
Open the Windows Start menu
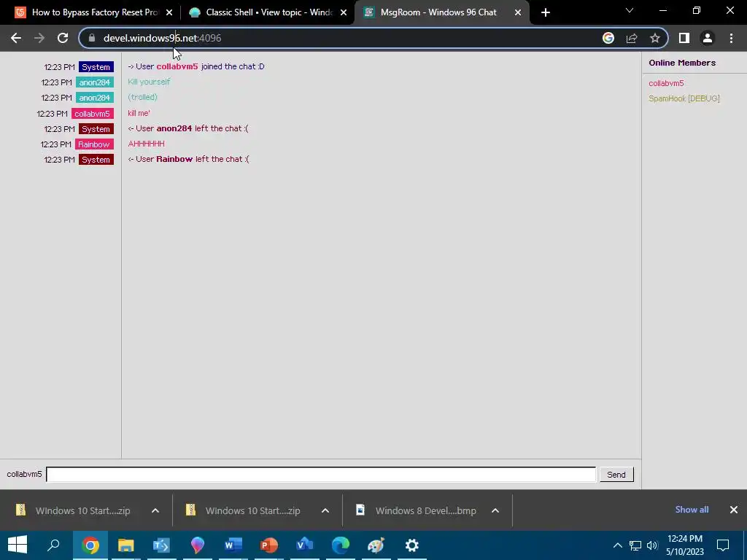coord(18,545)
